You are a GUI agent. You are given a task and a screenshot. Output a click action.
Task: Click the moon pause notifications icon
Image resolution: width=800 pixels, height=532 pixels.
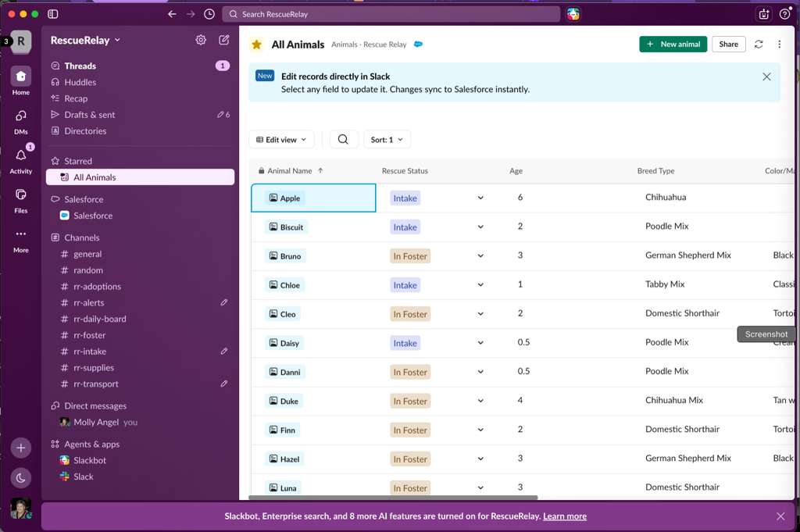tap(20, 478)
